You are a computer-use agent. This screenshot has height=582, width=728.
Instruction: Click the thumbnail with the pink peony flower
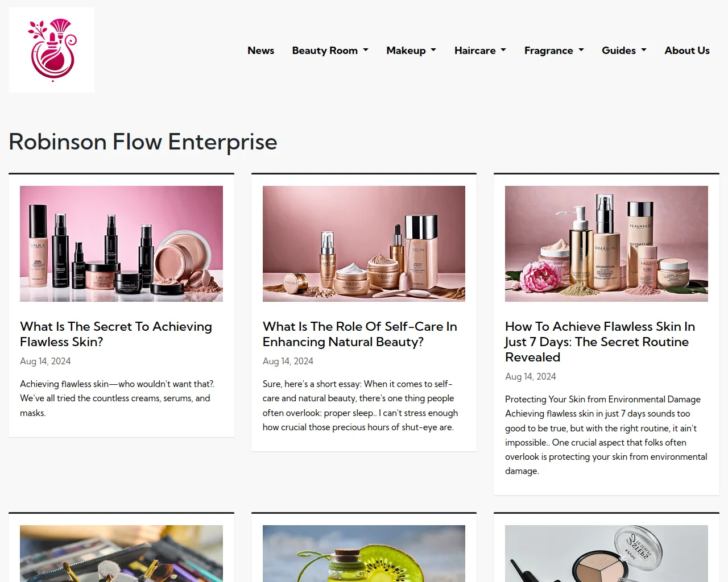click(606, 244)
